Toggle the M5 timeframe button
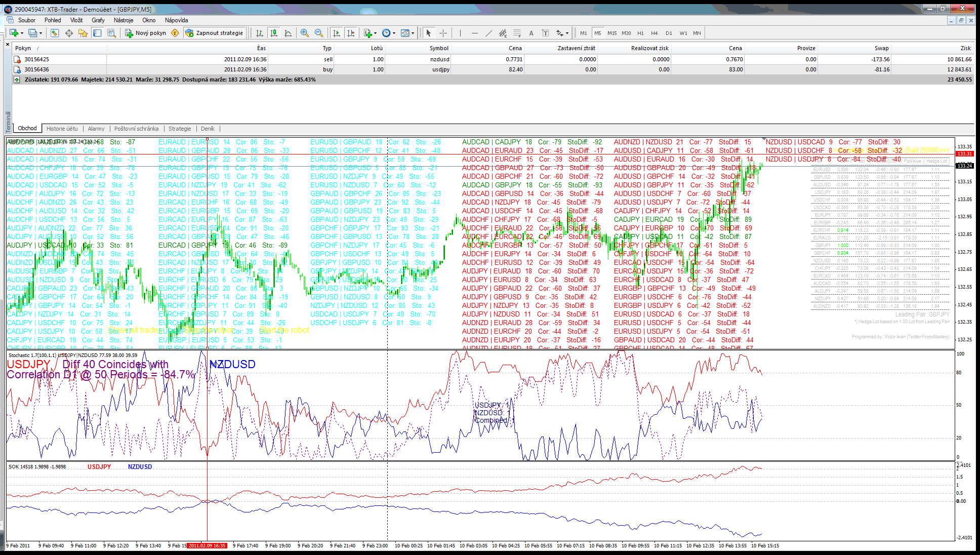The height and width of the screenshot is (555, 980). 598,33
